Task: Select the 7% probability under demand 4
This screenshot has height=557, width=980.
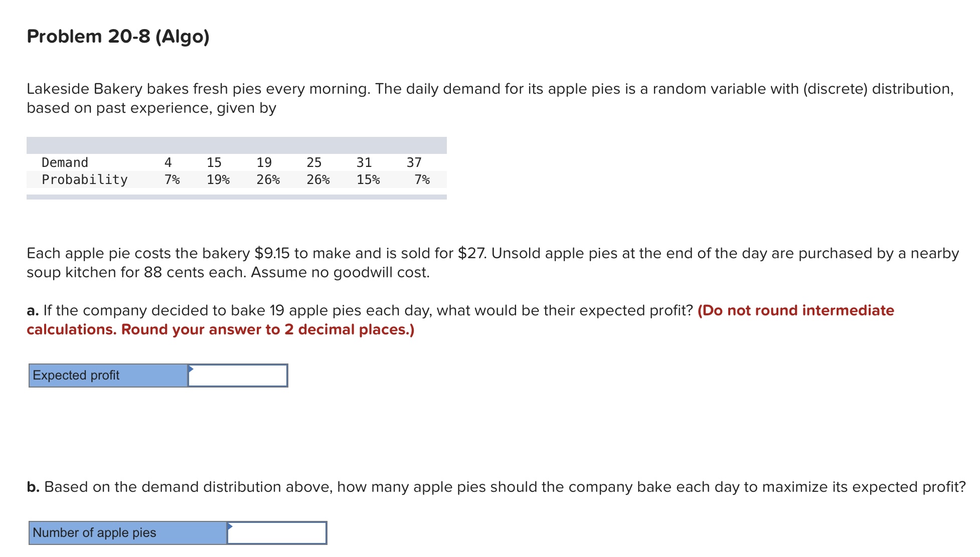Action: click(x=172, y=179)
